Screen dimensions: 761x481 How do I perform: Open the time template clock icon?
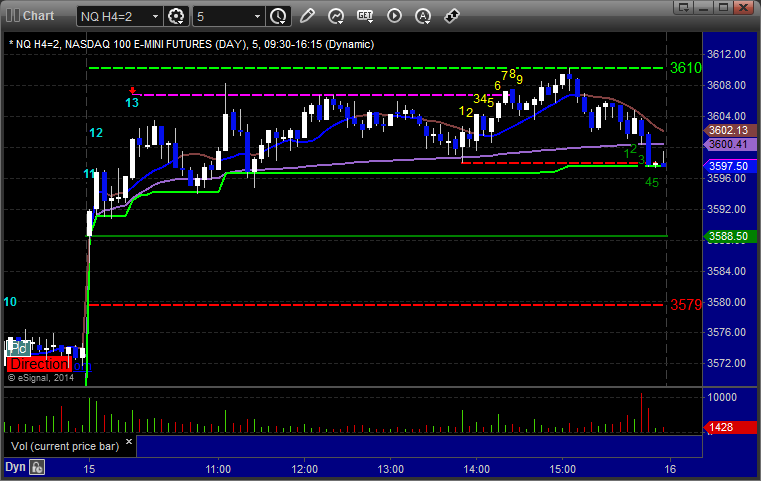(x=278, y=17)
